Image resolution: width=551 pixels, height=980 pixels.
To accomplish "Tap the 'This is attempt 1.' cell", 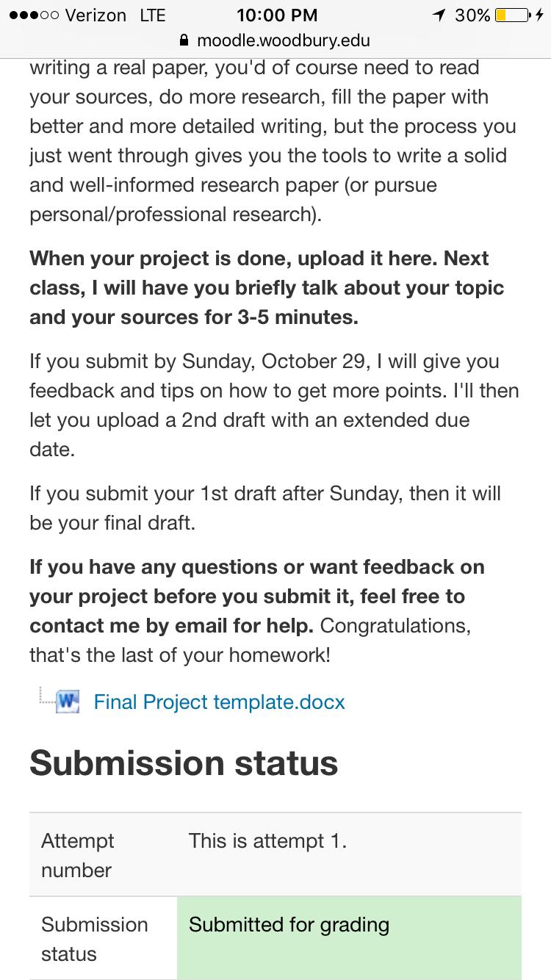I will [349, 854].
